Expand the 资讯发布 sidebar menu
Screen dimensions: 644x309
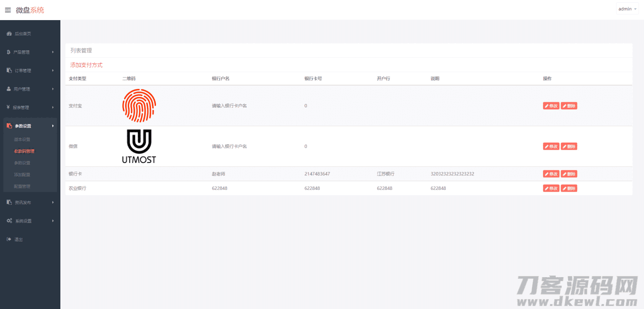pyautogui.click(x=30, y=202)
